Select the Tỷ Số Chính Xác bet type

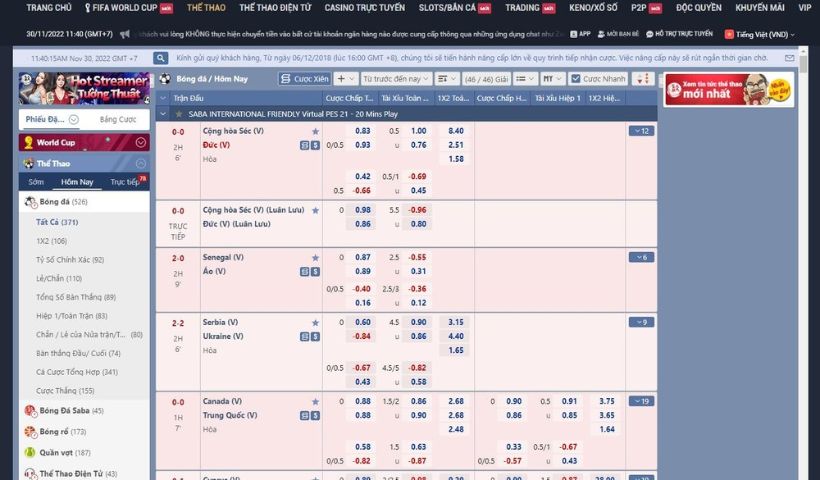click(x=69, y=260)
